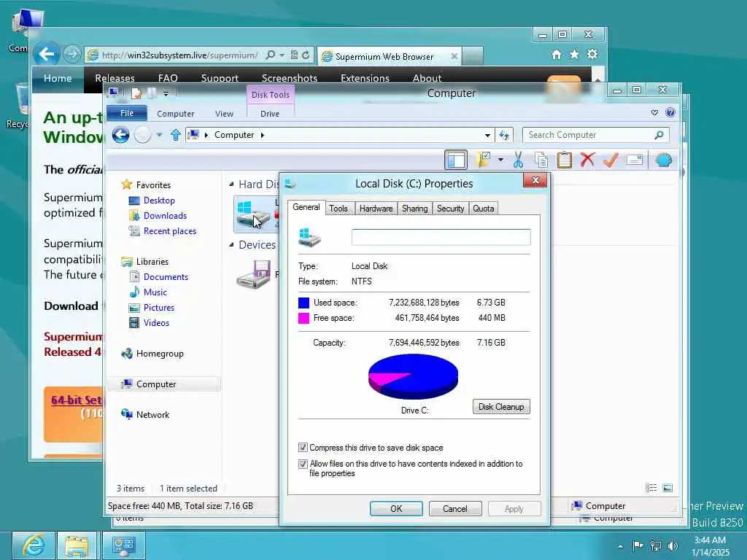Click Home in the Supermium website navigation
This screenshot has width=747, height=560.
tap(58, 78)
